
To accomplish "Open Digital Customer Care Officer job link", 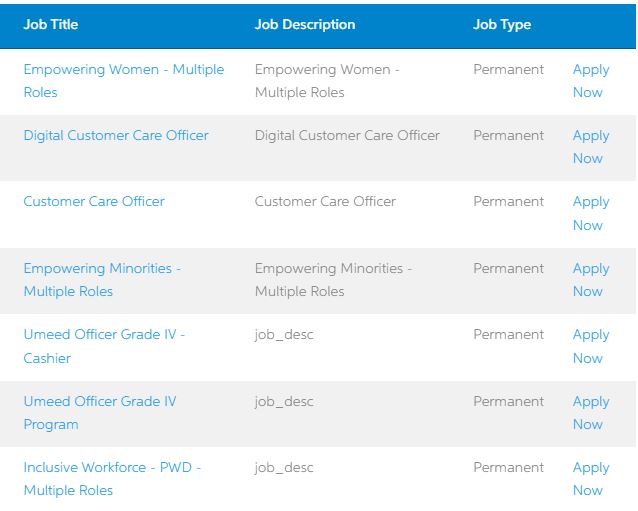I will [116, 135].
